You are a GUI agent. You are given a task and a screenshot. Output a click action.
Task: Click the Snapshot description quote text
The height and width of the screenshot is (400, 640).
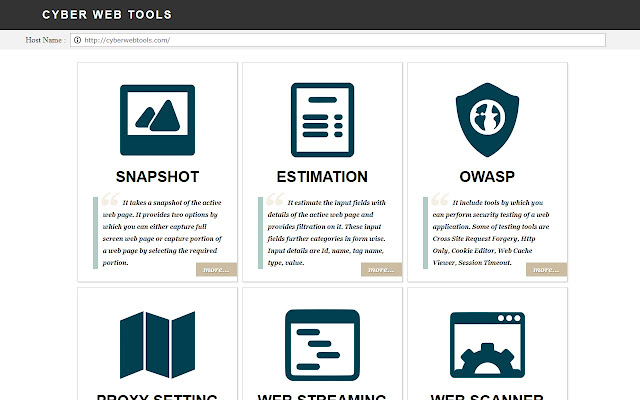click(162, 232)
